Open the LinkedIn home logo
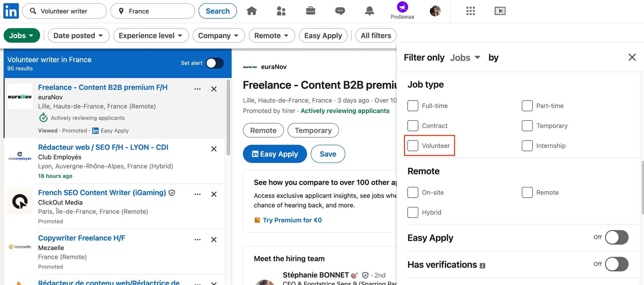Viewport: 644px width, 285px height. pos(11,11)
